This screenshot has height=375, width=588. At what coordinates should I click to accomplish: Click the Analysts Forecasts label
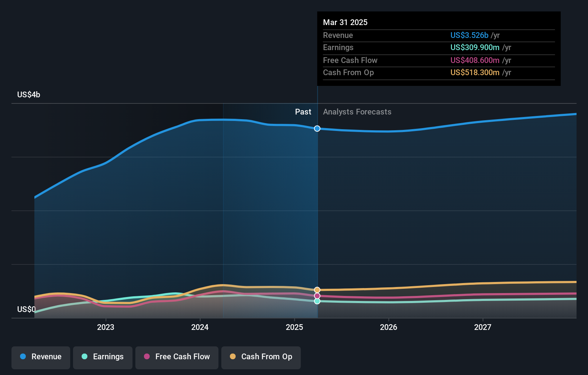357,112
